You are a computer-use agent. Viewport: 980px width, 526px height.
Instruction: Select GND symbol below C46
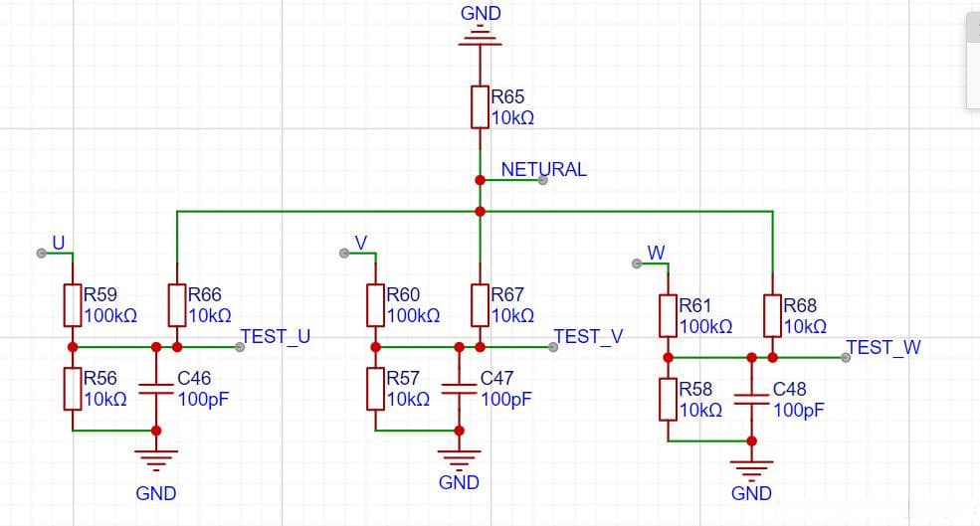(156, 461)
